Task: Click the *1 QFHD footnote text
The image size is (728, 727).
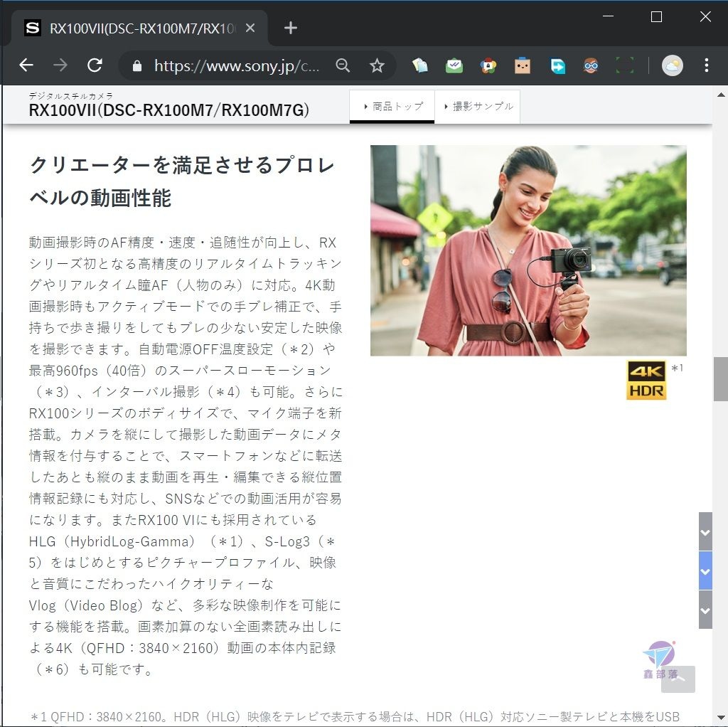Action: (355, 716)
